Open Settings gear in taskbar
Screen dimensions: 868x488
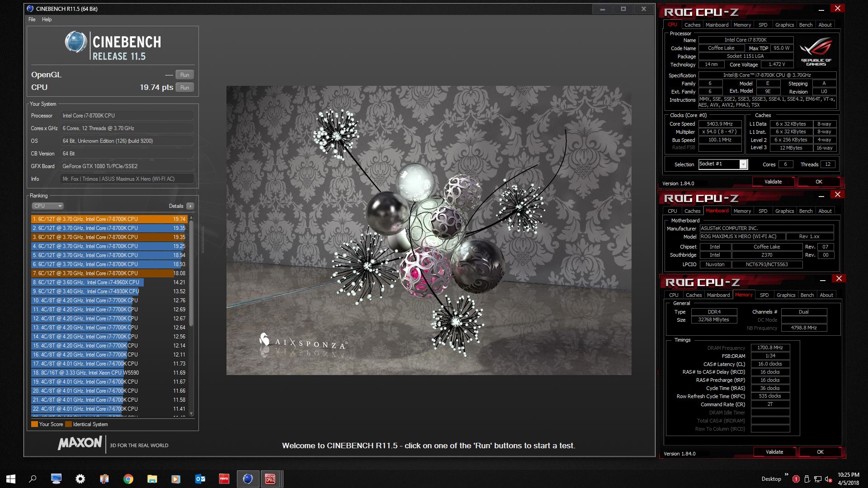(x=80, y=479)
